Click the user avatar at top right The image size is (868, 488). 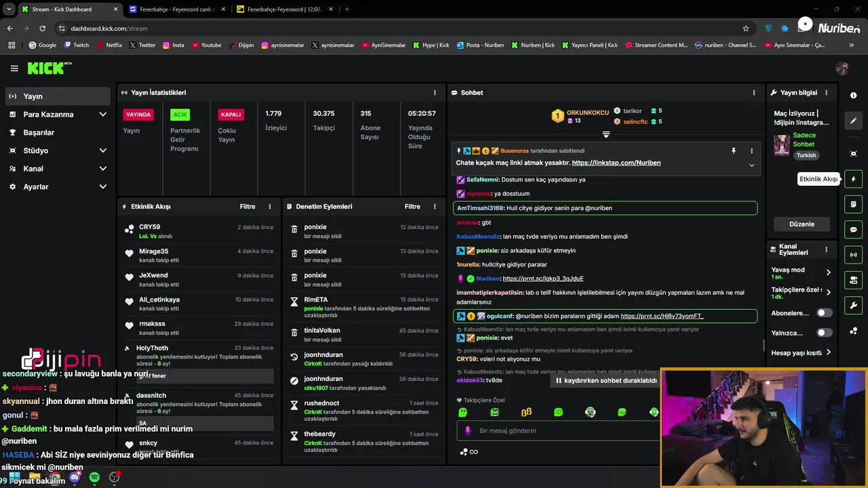pyautogui.click(x=842, y=68)
